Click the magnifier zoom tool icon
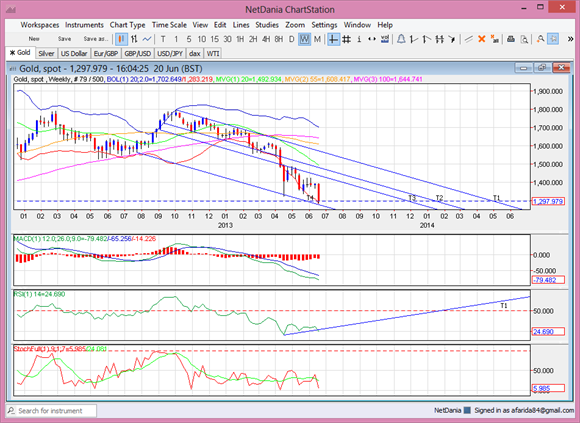 point(540,39)
